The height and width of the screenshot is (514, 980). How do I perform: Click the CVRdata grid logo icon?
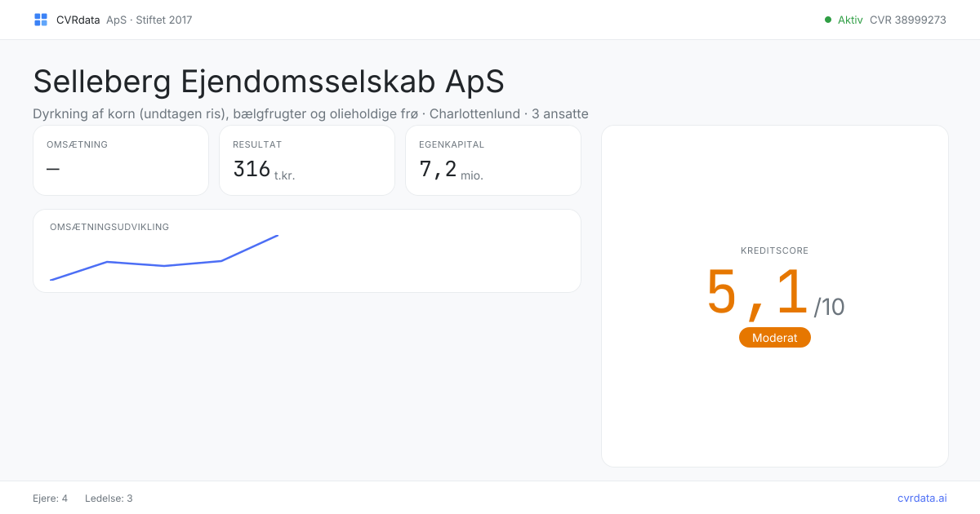point(41,20)
